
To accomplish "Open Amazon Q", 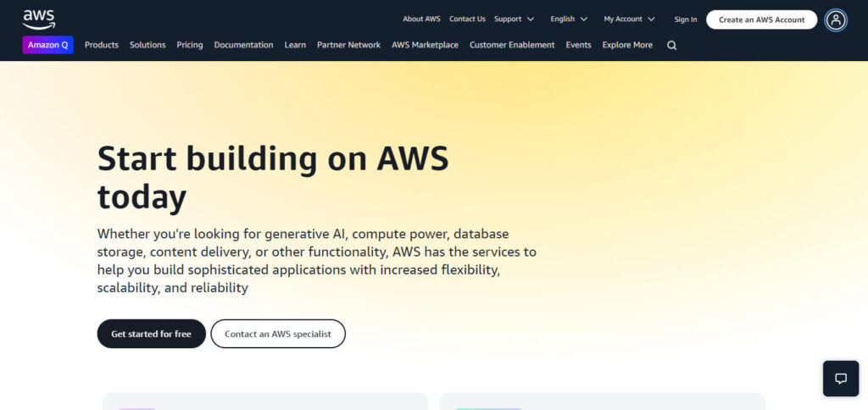I will pos(48,45).
